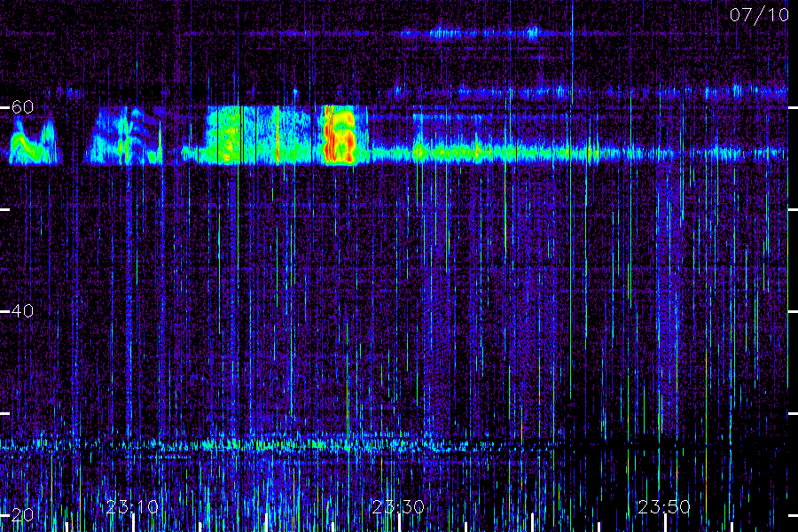The height and width of the screenshot is (532, 798).
Task: Click the 07/10 date label
Action: [x=759, y=15]
